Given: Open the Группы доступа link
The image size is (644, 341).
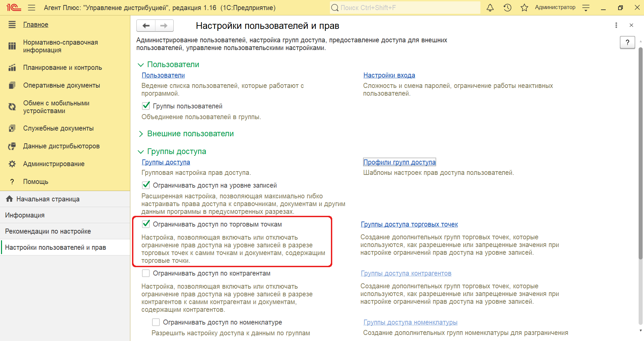Looking at the screenshot, I should coord(166,162).
